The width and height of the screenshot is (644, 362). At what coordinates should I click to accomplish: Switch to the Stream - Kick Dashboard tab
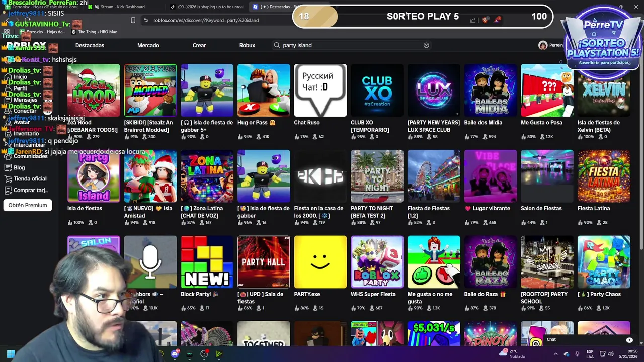point(122,7)
